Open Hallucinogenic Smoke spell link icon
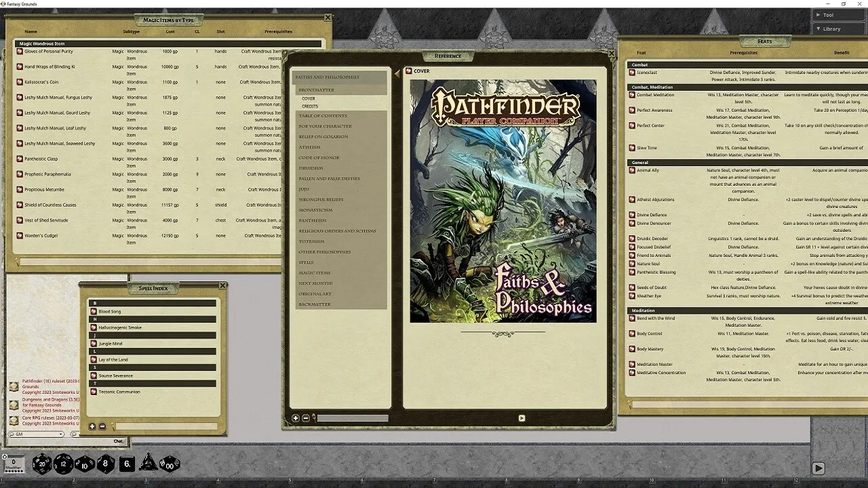Viewport: 868px width, 488px height. 94,327
